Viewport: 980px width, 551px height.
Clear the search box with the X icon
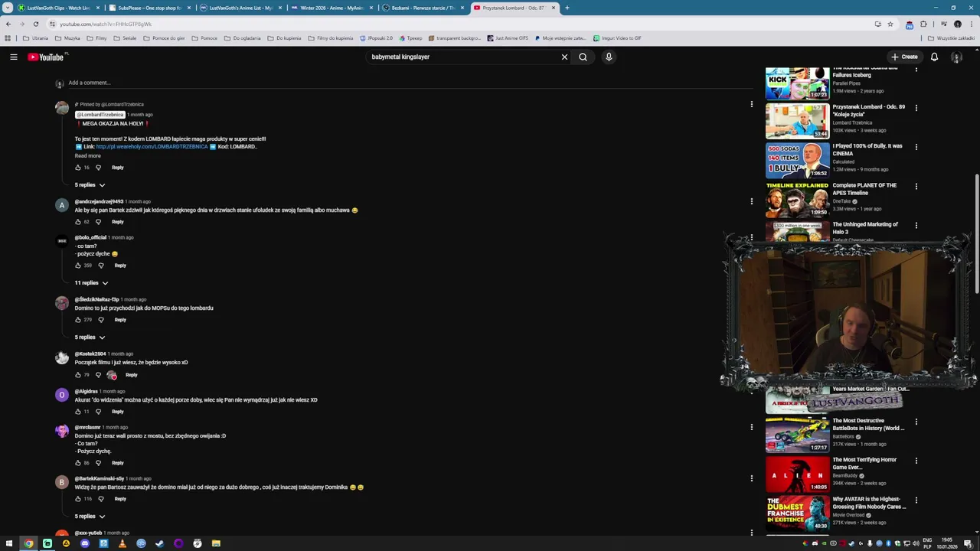point(564,57)
